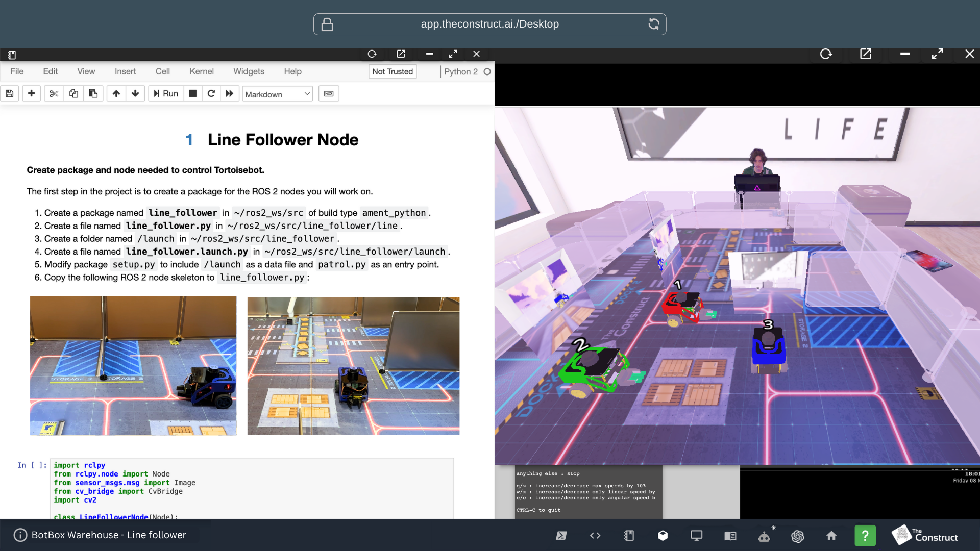Reload the notebook panel
Screen dimensions: 980x551
click(372, 54)
